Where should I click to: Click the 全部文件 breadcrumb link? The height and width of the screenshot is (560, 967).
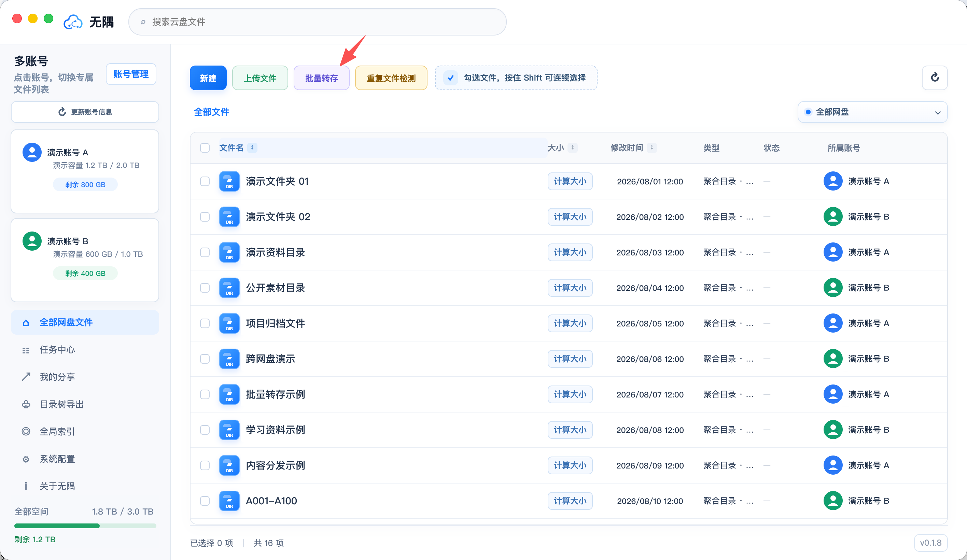pos(211,112)
